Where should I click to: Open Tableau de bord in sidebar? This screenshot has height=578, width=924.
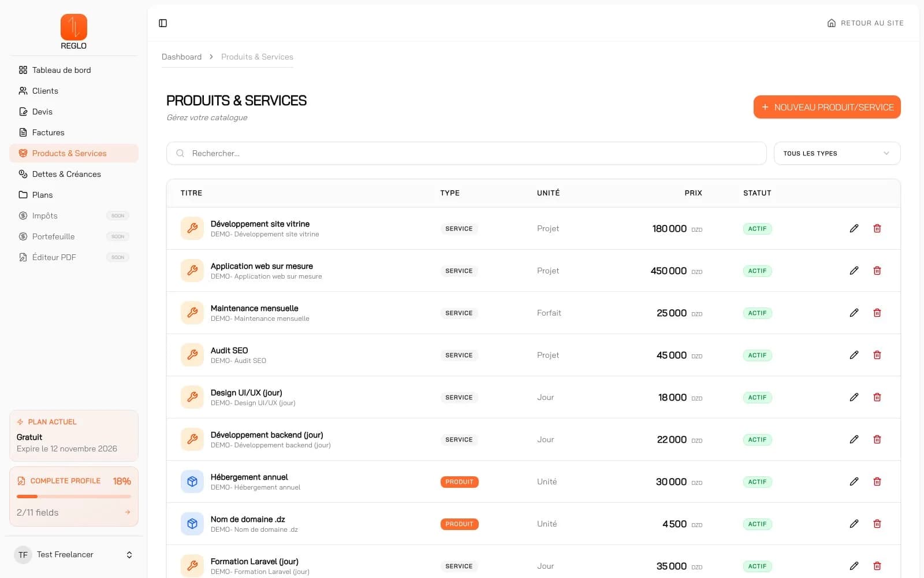pos(74,70)
